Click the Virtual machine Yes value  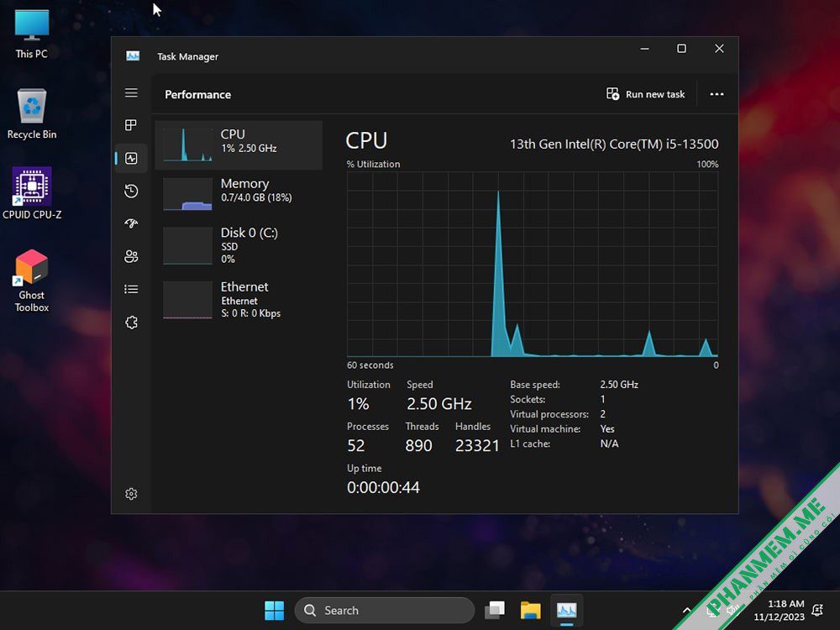(x=607, y=429)
